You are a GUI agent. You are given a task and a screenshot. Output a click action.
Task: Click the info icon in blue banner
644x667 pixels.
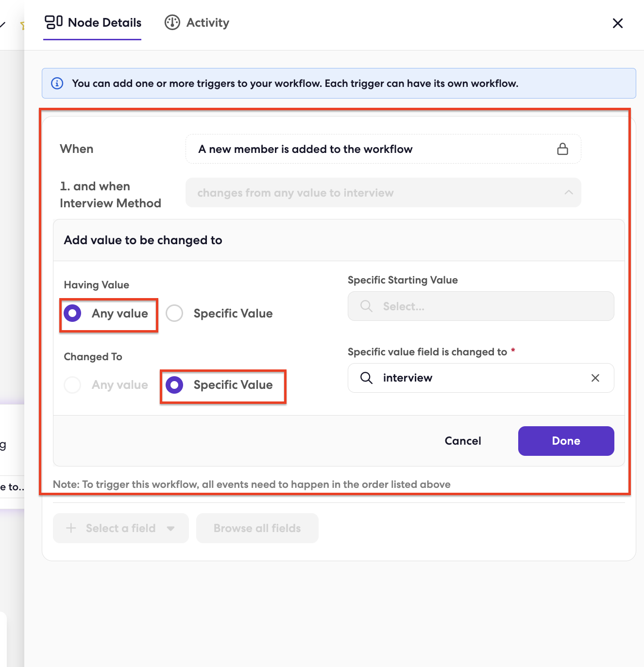[57, 83]
